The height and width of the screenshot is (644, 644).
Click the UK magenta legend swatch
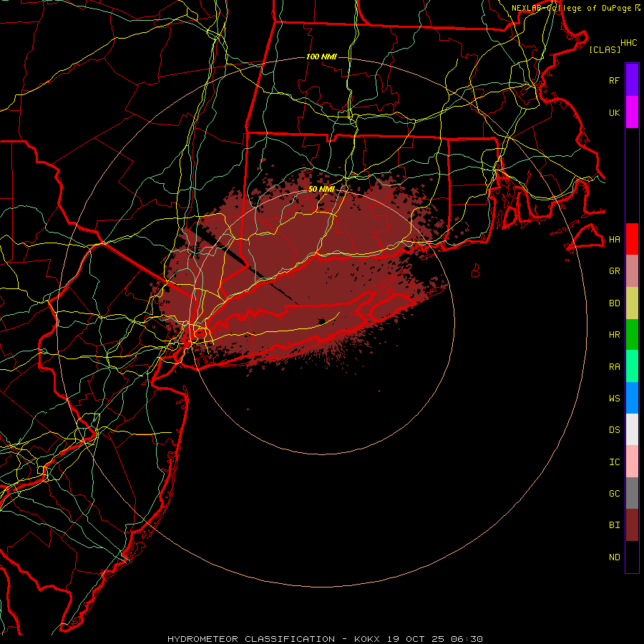click(x=632, y=112)
